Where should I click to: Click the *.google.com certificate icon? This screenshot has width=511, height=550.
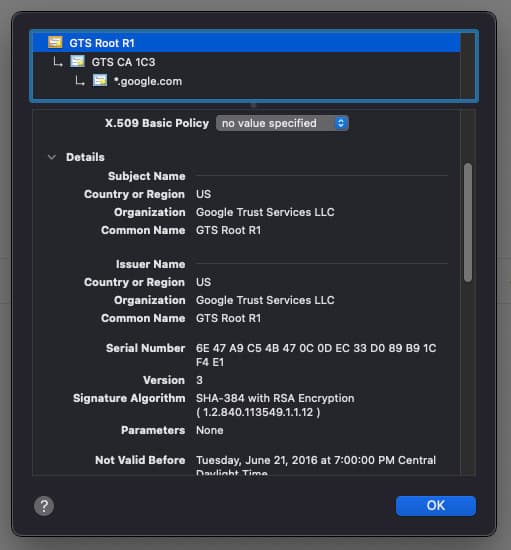(100, 81)
